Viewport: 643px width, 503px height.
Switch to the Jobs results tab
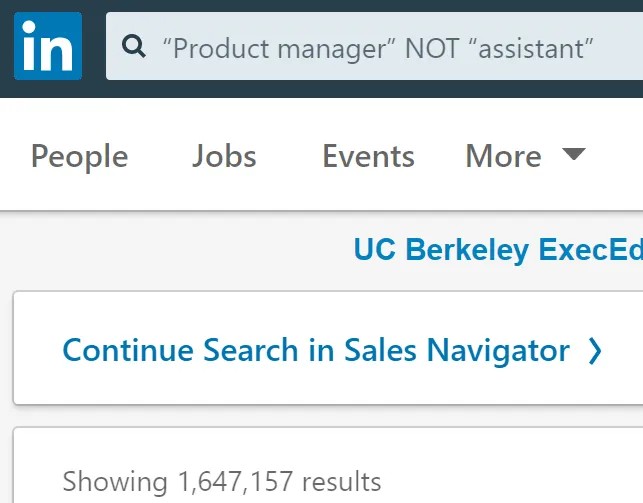click(224, 156)
